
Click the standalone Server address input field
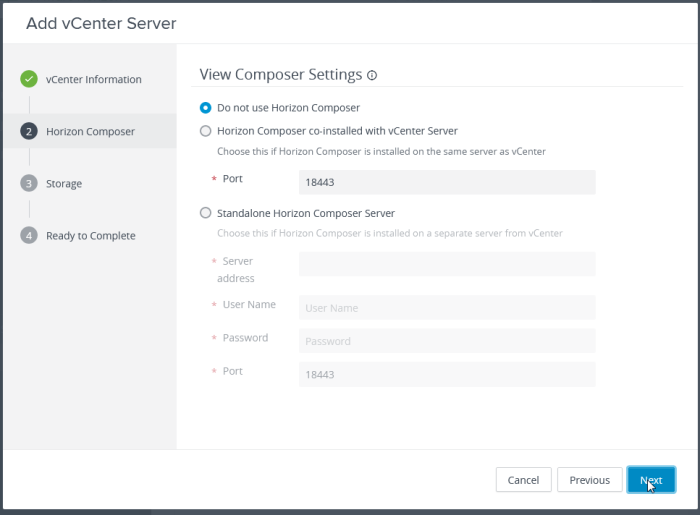pos(447,264)
